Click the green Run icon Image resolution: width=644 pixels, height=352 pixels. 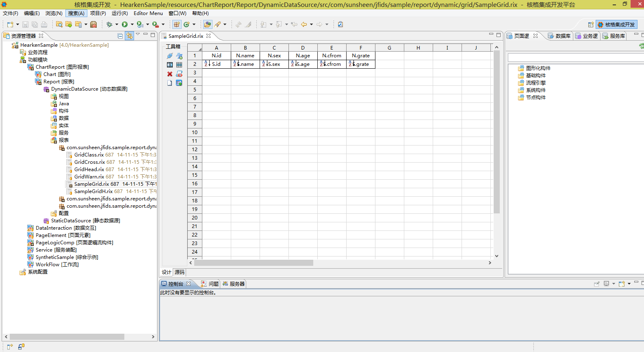point(125,24)
